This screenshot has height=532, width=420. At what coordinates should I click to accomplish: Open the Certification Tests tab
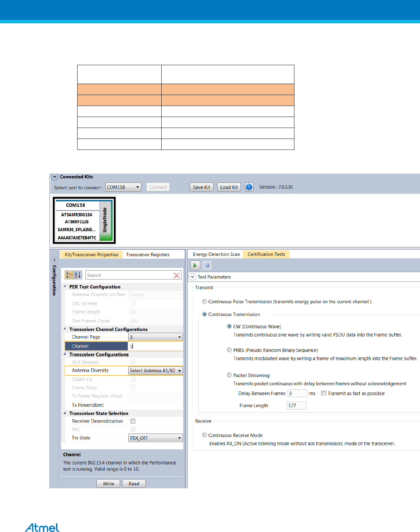(x=266, y=254)
